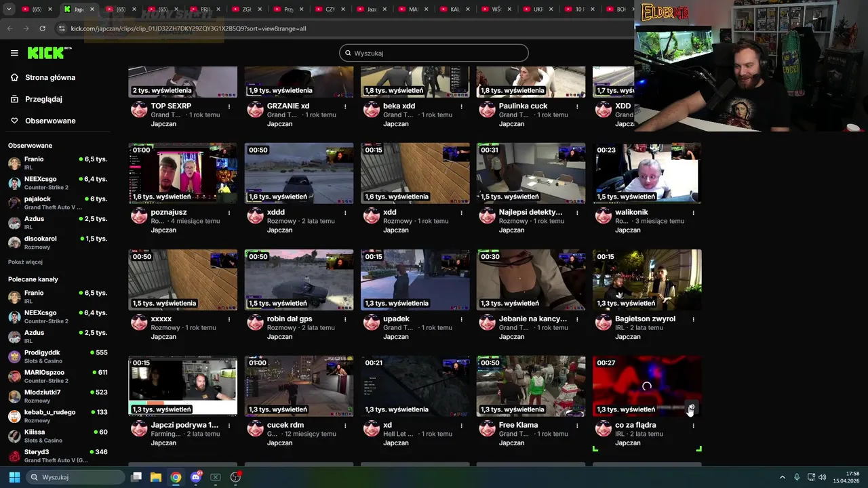
Task: Open Kiiissa recommended channel
Action: [58, 436]
